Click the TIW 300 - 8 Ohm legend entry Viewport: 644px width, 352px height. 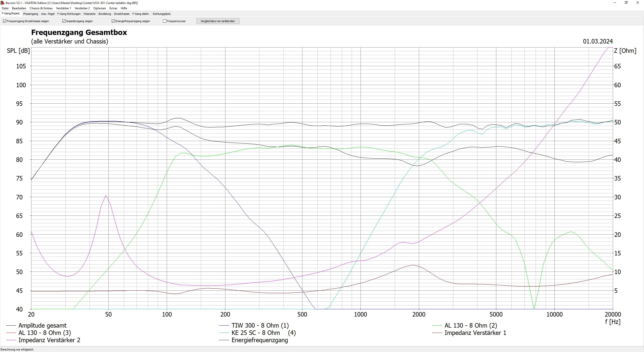click(x=260, y=326)
